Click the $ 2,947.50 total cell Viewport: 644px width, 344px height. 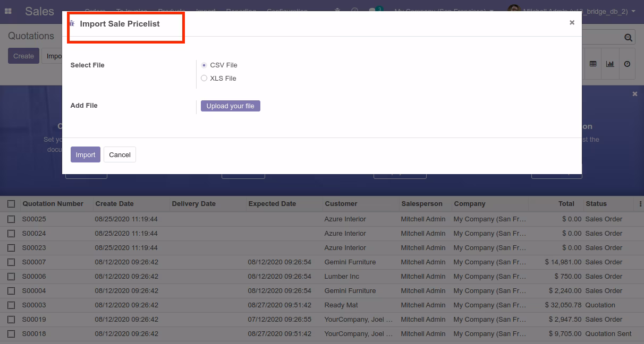565,320
